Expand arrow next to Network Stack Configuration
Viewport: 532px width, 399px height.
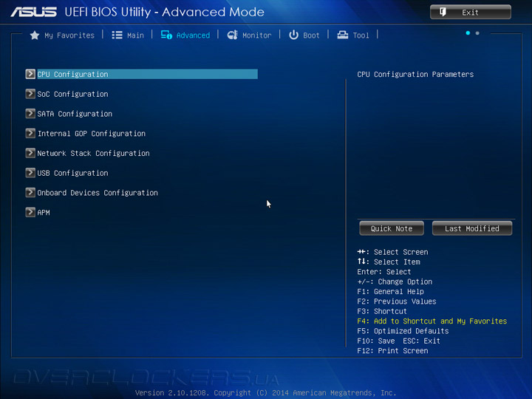[x=30, y=153]
